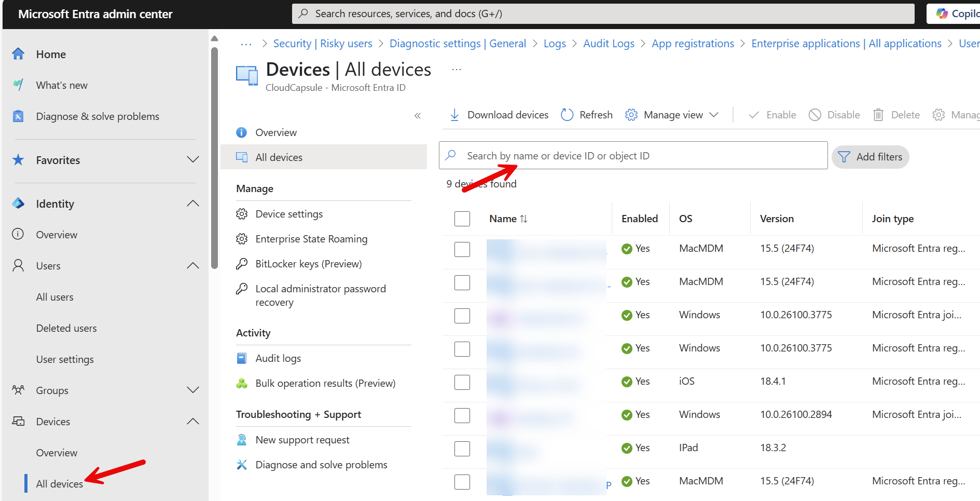Image resolution: width=980 pixels, height=501 pixels.
Task: Click the Identity diamond icon
Action: (18, 204)
